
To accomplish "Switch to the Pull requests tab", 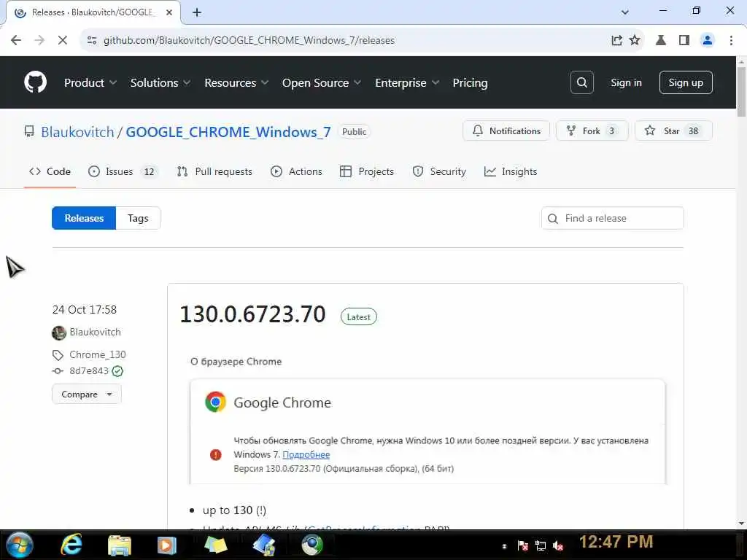I will [x=214, y=171].
